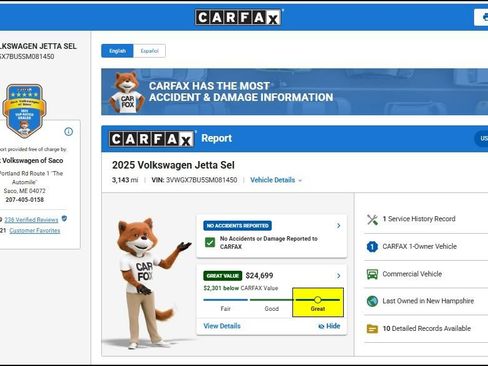Open 226 Verified Reviews link
488x366 pixels.
click(31, 220)
